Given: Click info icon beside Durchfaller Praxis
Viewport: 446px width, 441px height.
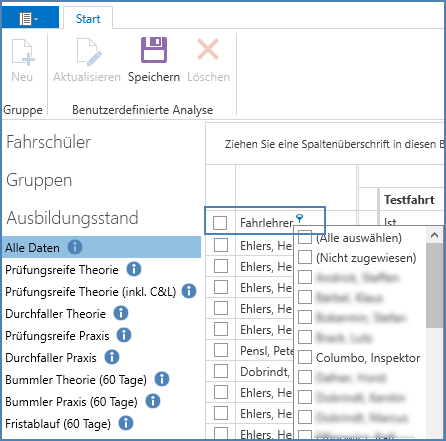Looking at the screenshot, I should (x=112, y=357).
